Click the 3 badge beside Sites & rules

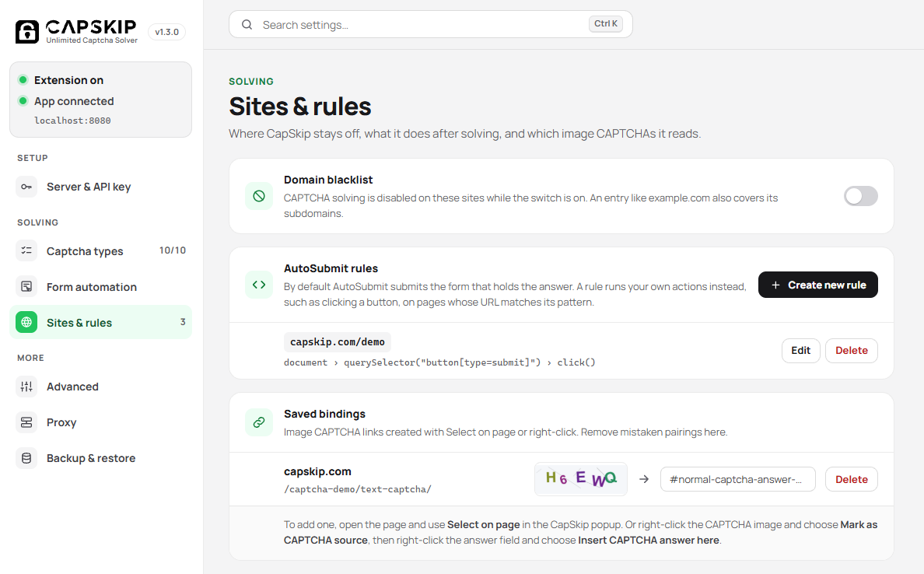coord(183,322)
